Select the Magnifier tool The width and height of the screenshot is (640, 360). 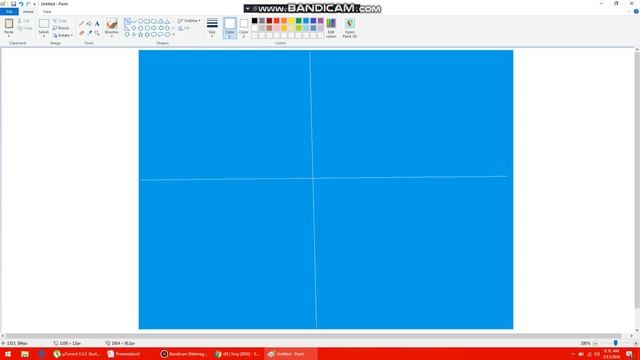tap(97, 33)
